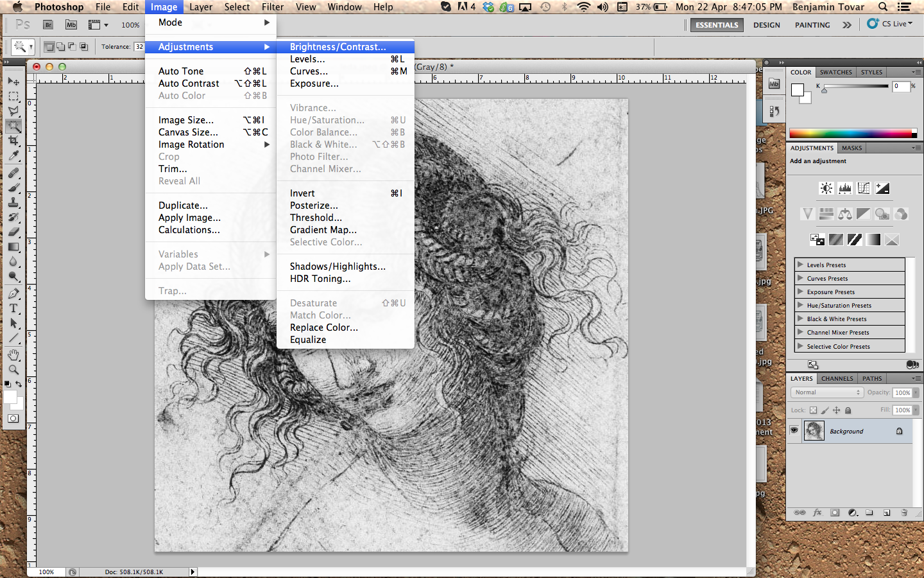Select the Dodge tool
Viewport: 924px width, 578px height.
13,276
